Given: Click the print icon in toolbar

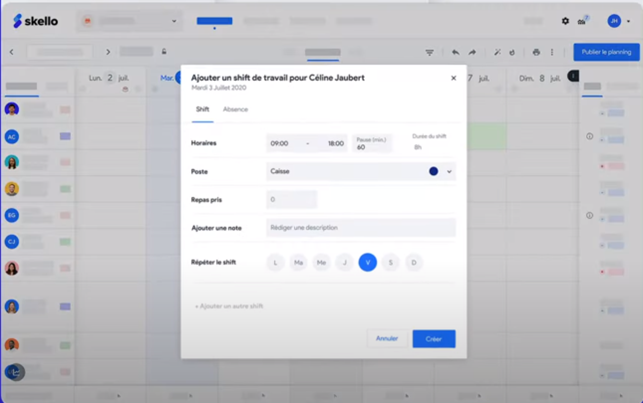Looking at the screenshot, I should (536, 52).
